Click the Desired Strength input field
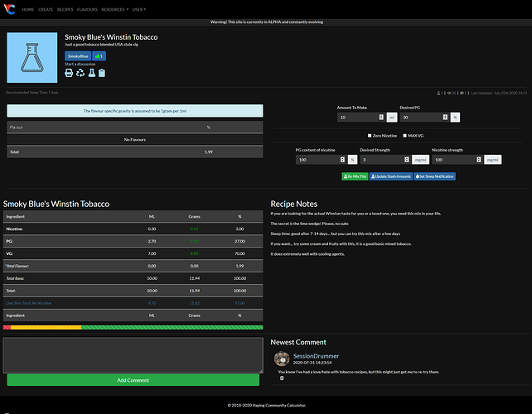This screenshot has width=532, height=414. [385, 160]
